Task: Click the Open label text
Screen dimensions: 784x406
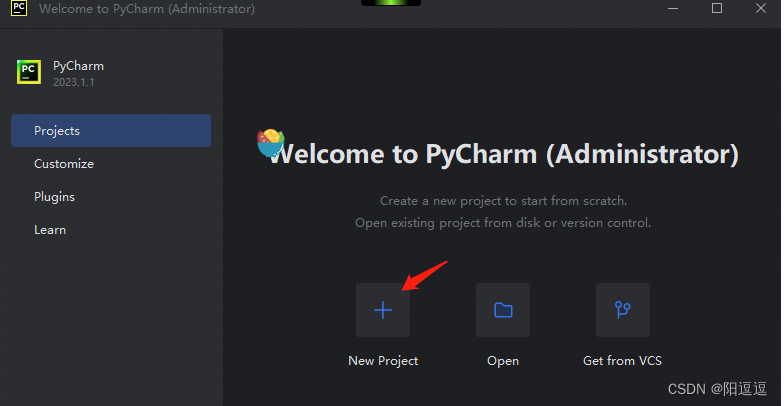Action: [503, 360]
